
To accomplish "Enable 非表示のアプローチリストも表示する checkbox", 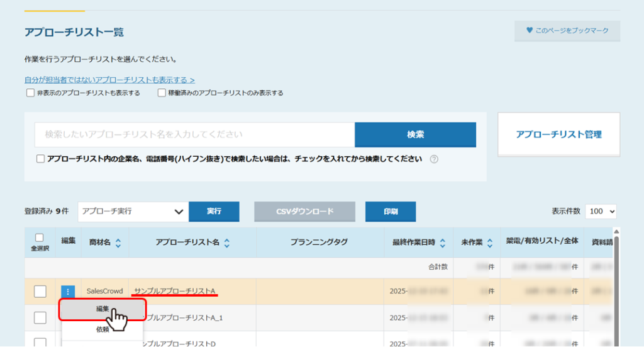I will click(x=30, y=93).
